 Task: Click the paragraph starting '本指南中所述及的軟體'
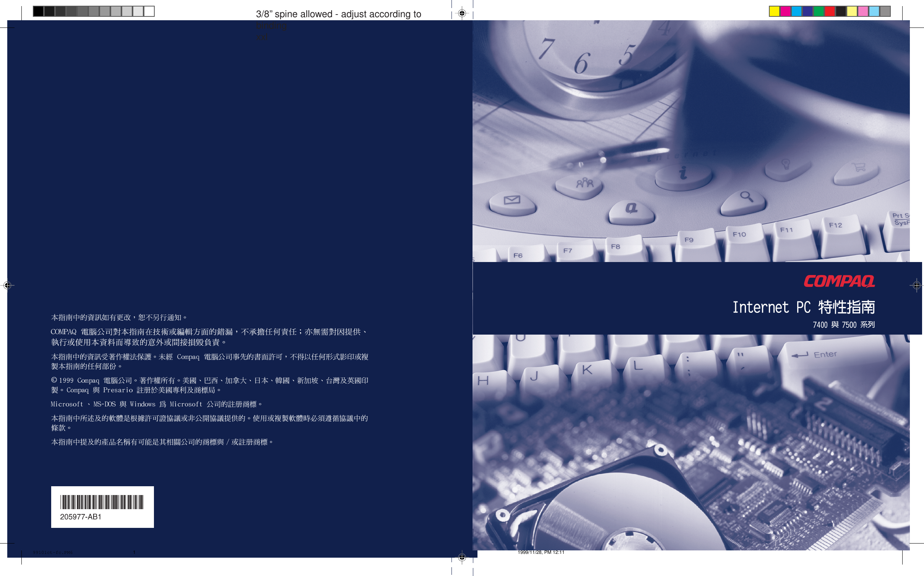(x=210, y=423)
